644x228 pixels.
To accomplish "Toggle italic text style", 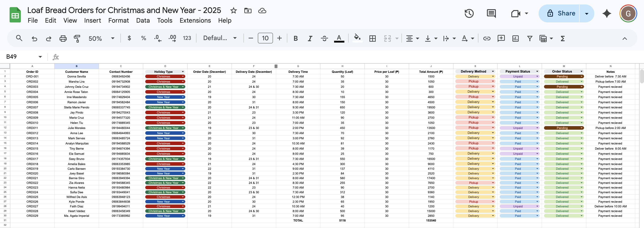I will coord(310,38).
